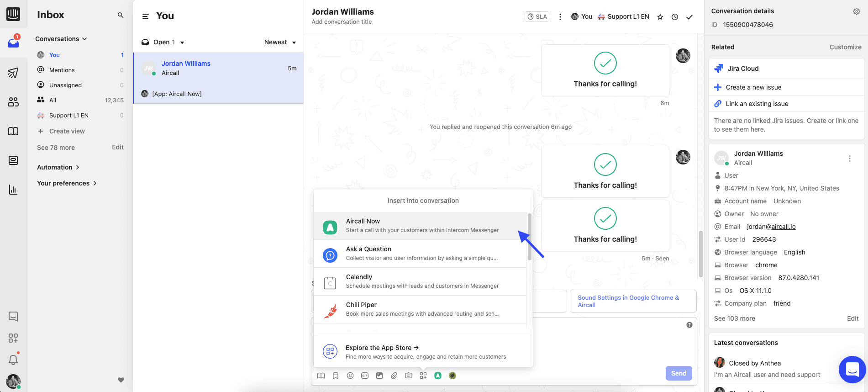Star this conversation as priority
The width and height of the screenshot is (868, 392).
click(660, 17)
